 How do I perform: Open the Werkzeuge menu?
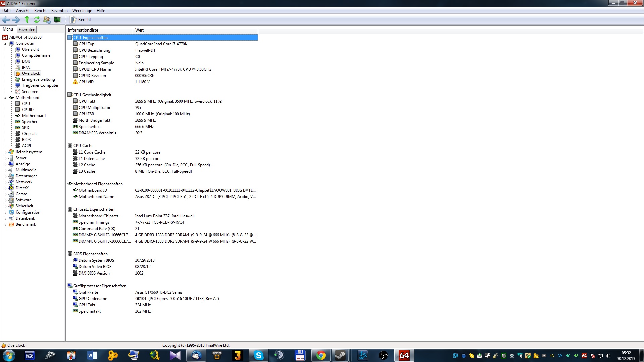82,11
